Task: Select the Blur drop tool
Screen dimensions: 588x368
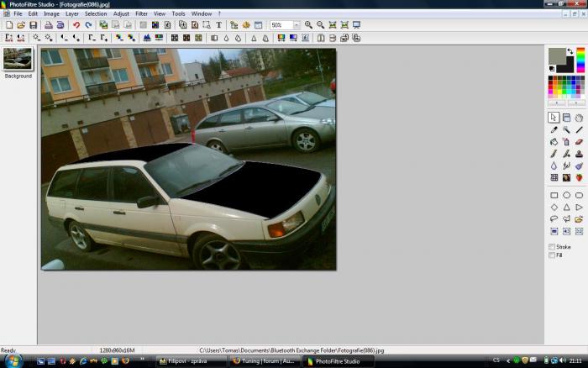Action: pos(554,166)
